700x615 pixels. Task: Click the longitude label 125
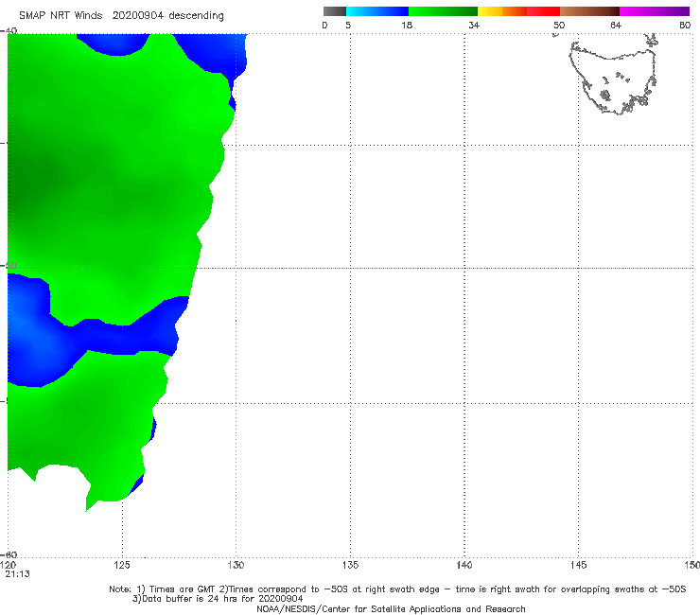[x=122, y=565]
